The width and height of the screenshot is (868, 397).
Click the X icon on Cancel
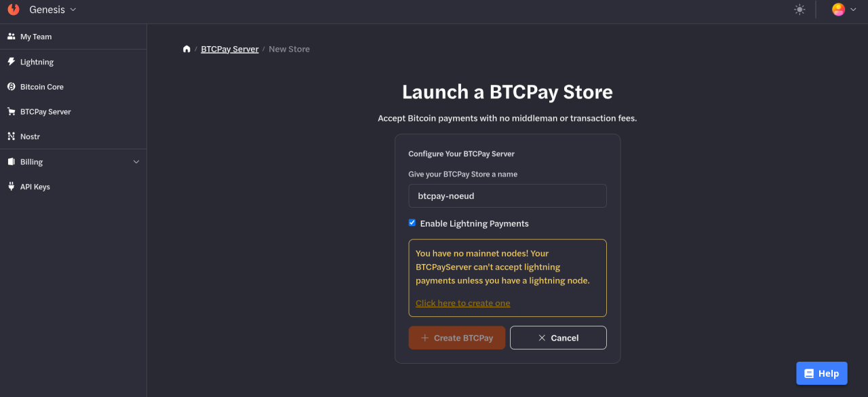click(542, 338)
